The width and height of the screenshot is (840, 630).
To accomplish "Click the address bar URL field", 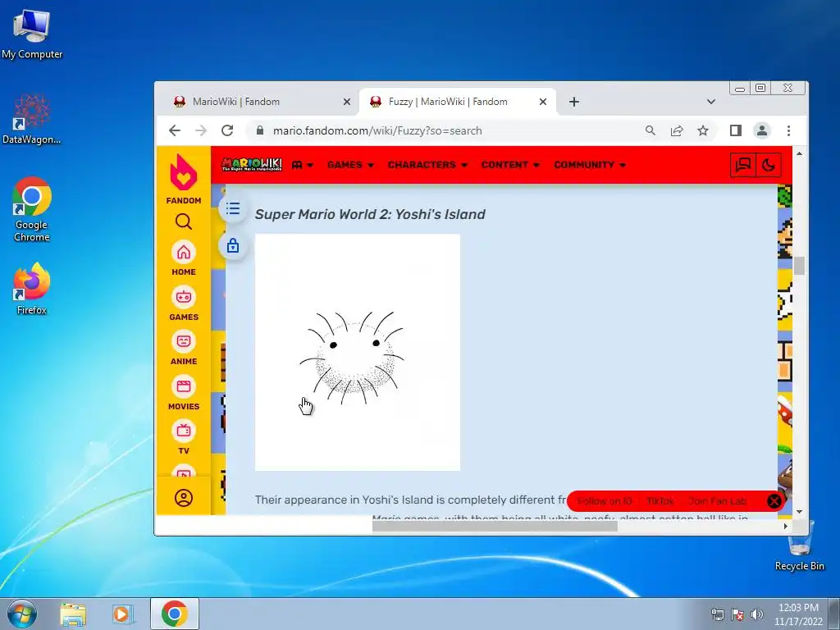I will 377,130.
